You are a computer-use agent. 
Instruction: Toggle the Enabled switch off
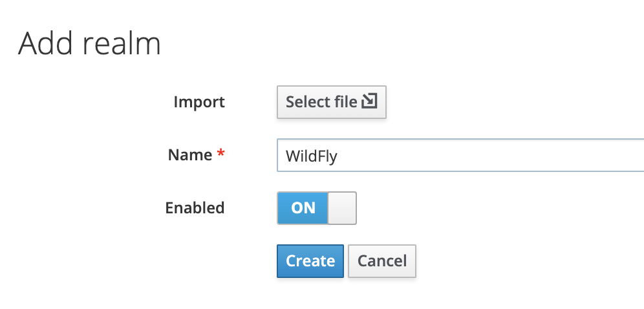[317, 208]
